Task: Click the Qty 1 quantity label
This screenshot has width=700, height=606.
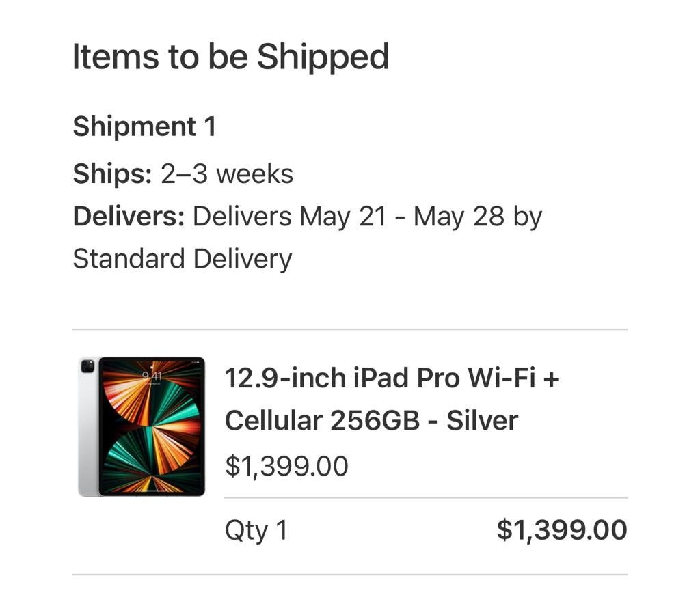Action: click(x=256, y=530)
